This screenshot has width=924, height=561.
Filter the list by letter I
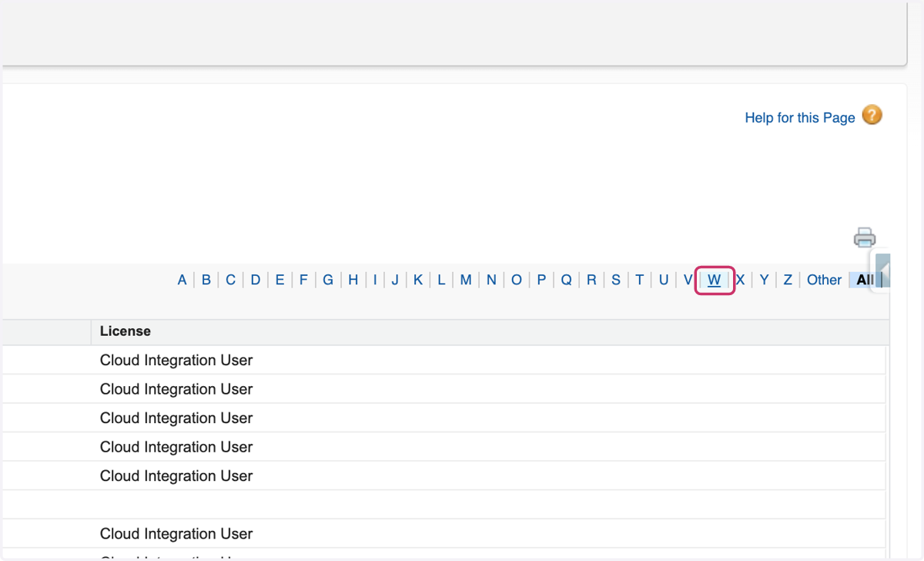(375, 280)
